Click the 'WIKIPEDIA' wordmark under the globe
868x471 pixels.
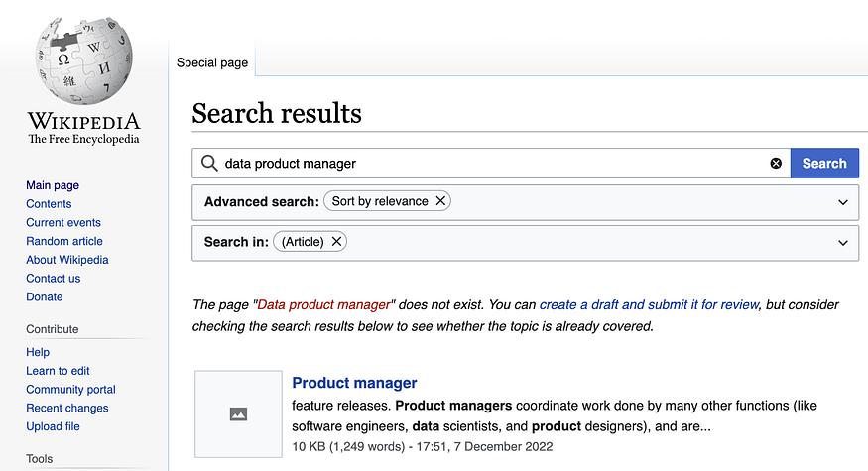tap(84, 121)
